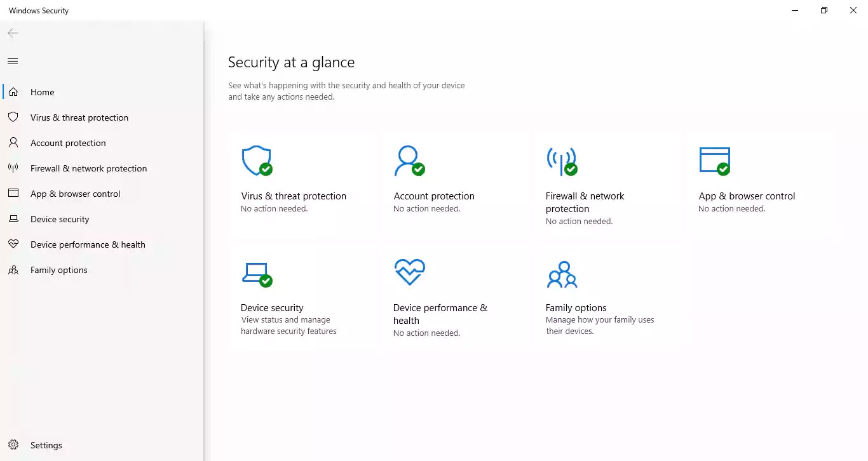
Task: Click the large antenna icon on Firewall tile
Action: coord(562,161)
